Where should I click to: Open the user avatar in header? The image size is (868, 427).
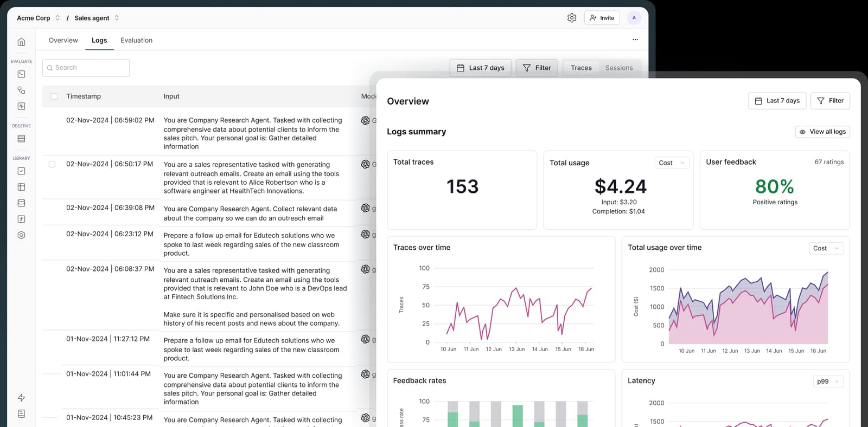tap(634, 18)
